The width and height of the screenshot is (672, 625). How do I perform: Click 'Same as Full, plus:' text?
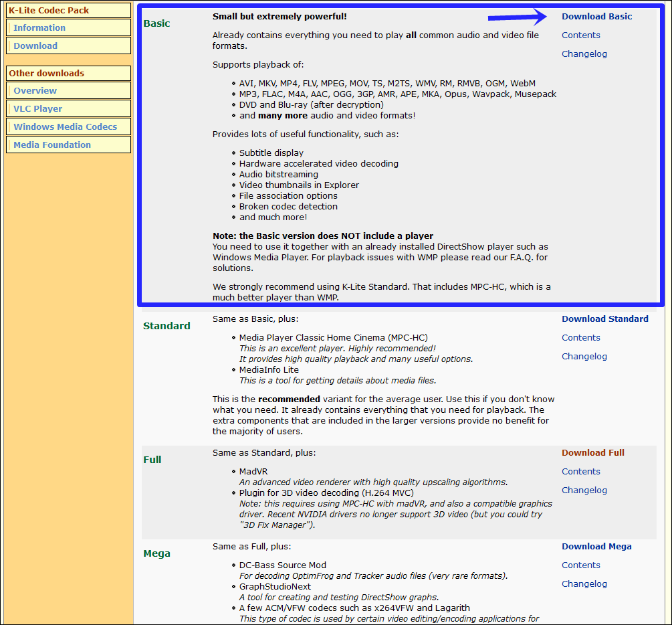251,547
